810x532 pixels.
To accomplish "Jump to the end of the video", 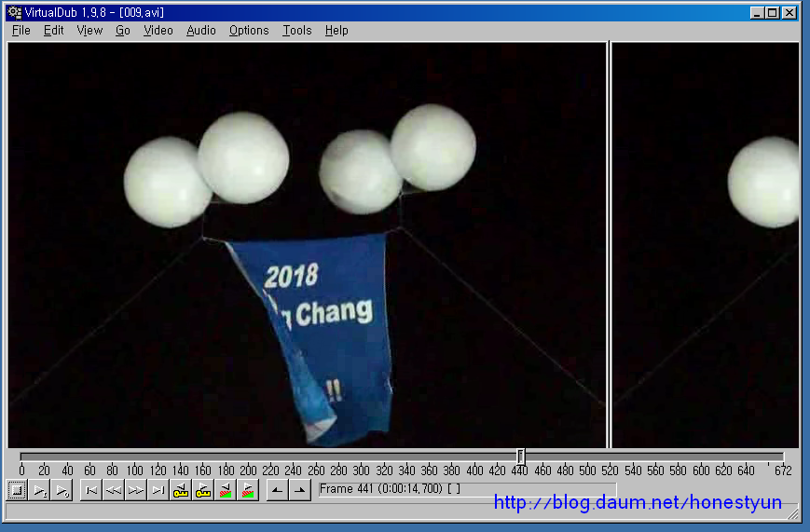I will [x=158, y=490].
